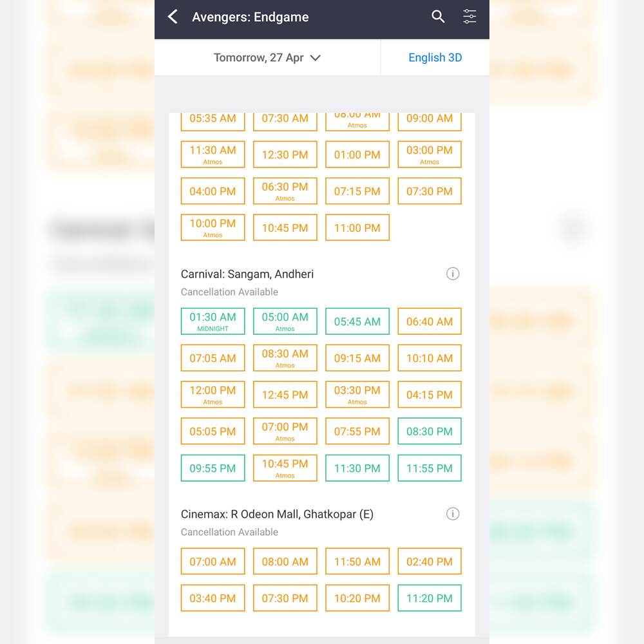Go back using the arrow icon
644x644 pixels.
pyautogui.click(x=173, y=17)
